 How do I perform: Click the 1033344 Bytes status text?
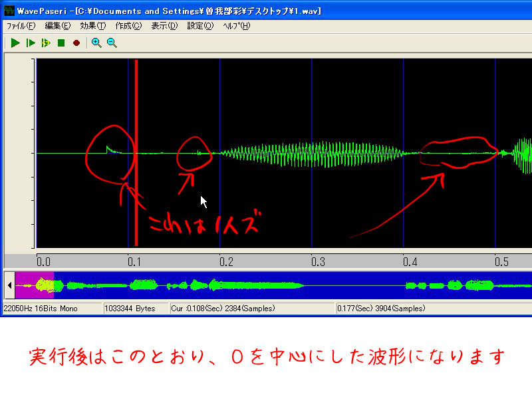130,309
